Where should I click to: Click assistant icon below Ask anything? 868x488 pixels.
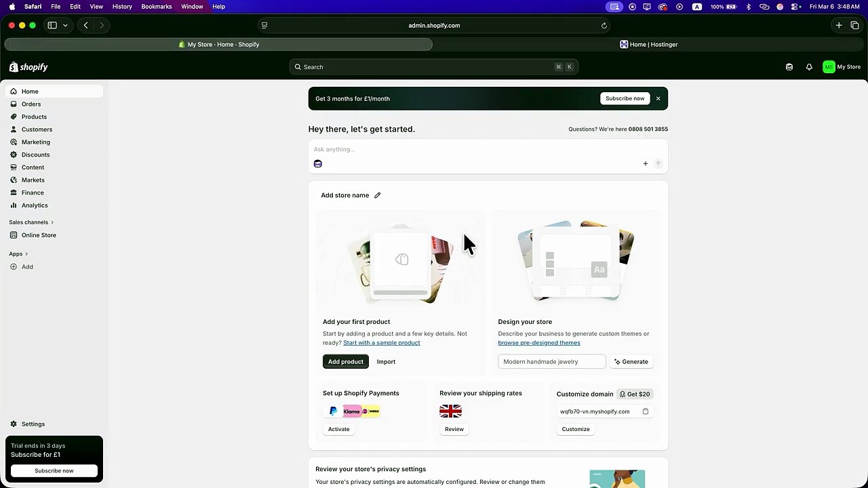(x=318, y=163)
